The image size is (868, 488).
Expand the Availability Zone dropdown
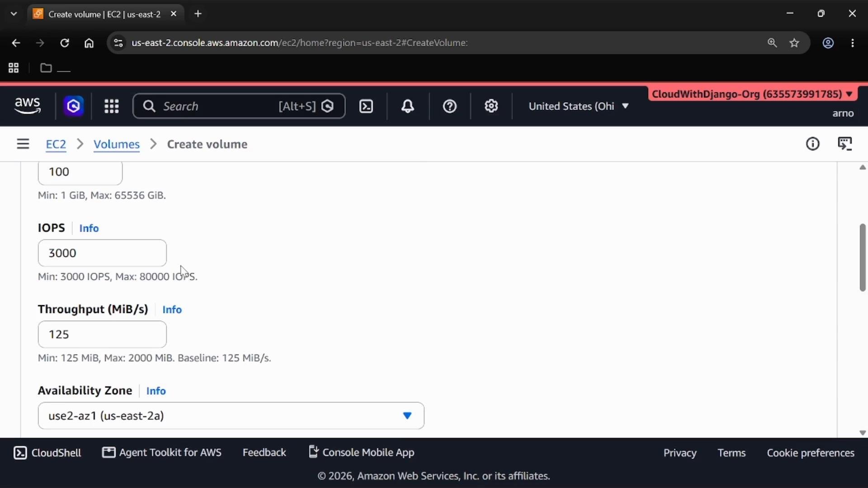click(231, 416)
